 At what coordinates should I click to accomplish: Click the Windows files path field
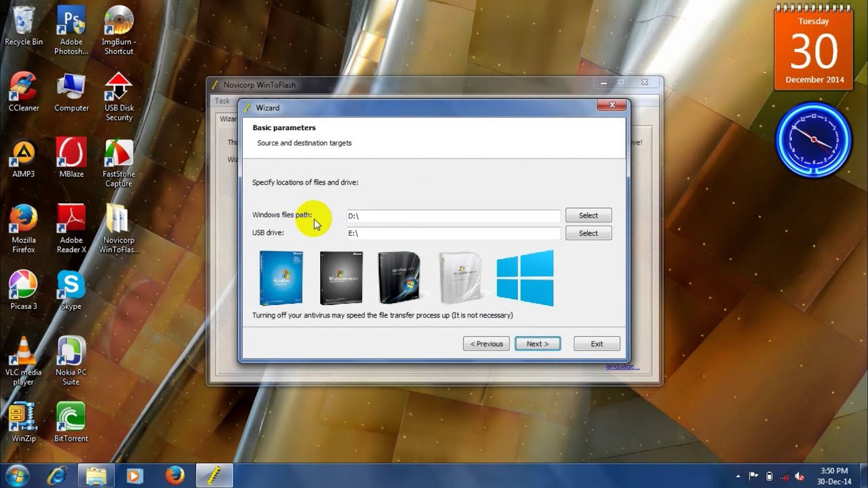click(454, 216)
